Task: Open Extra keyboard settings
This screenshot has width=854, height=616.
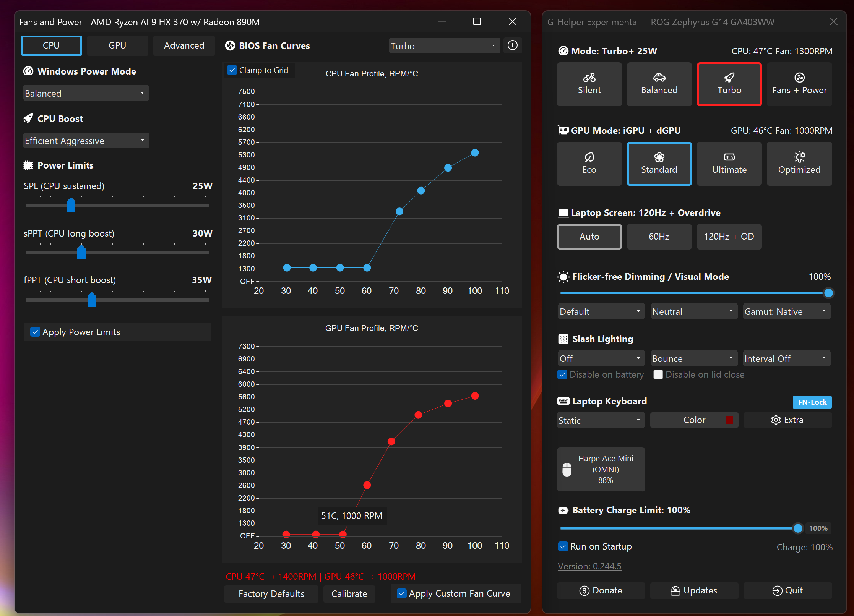Action: click(x=787, y=420)
